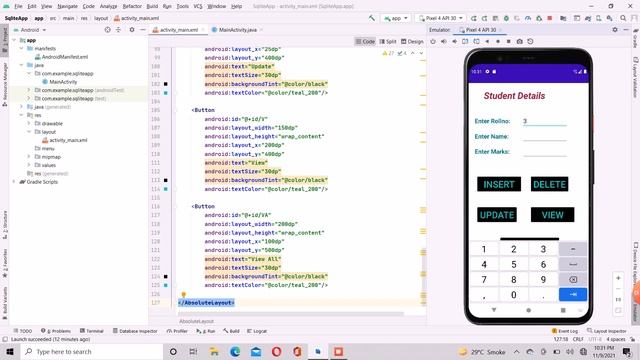Collapse the manifests folder

coord(21,48)
